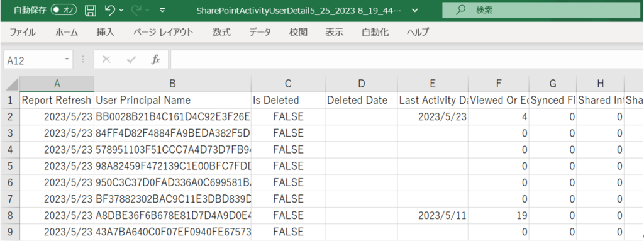Image resolution: width=644 pixels, height=241 pixels.
Task: Click the Select All corner triangle
Action: click(x=10, y=84)
